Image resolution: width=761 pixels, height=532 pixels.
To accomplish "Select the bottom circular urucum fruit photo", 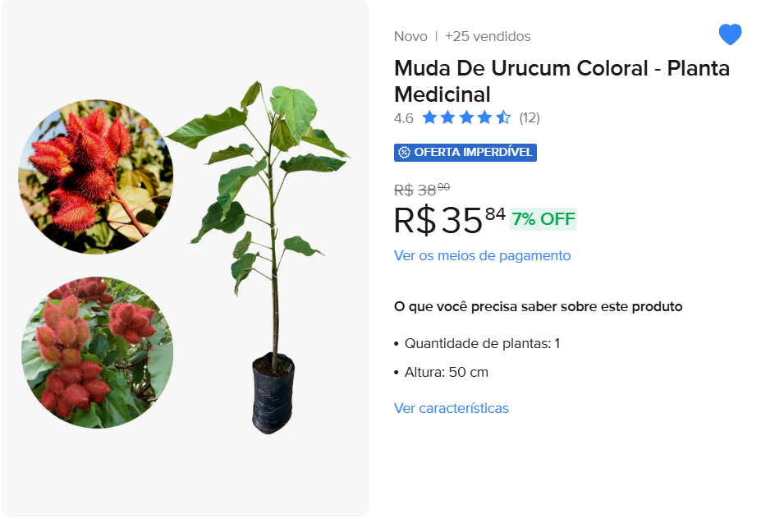I will (97, 352).
